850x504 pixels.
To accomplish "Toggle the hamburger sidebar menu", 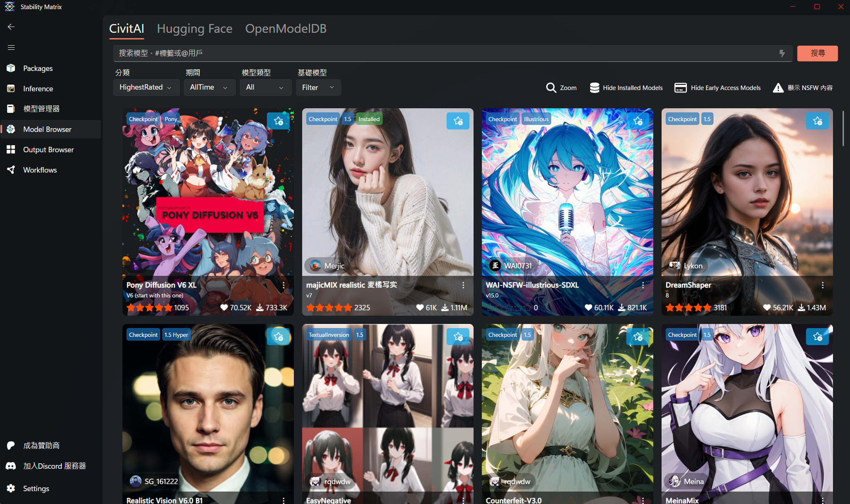I will click(11, 47).
